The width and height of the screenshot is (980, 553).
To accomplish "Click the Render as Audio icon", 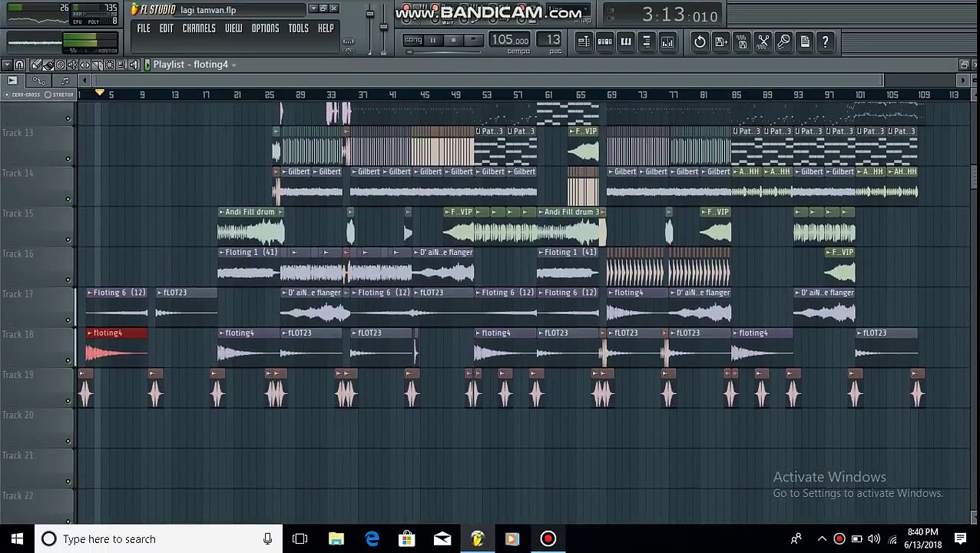I will [x=742, y=41].
